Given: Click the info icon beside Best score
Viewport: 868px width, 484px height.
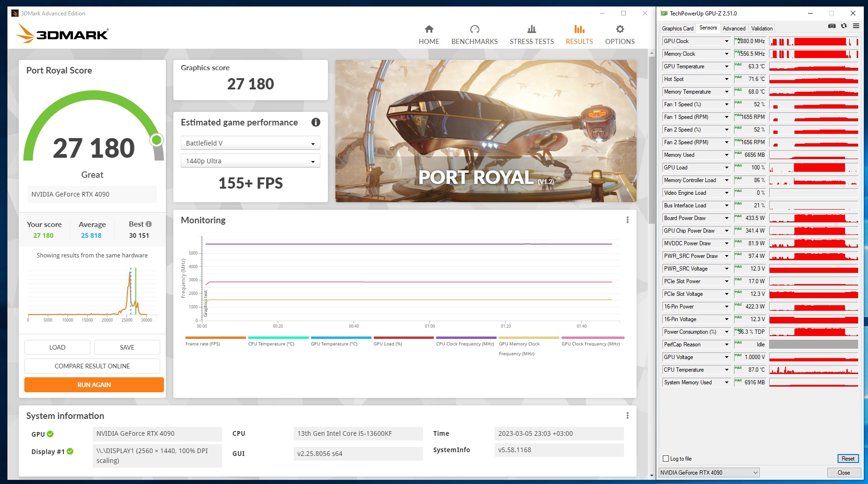Looking at the screenshot, I should click(x=148, y=224).
